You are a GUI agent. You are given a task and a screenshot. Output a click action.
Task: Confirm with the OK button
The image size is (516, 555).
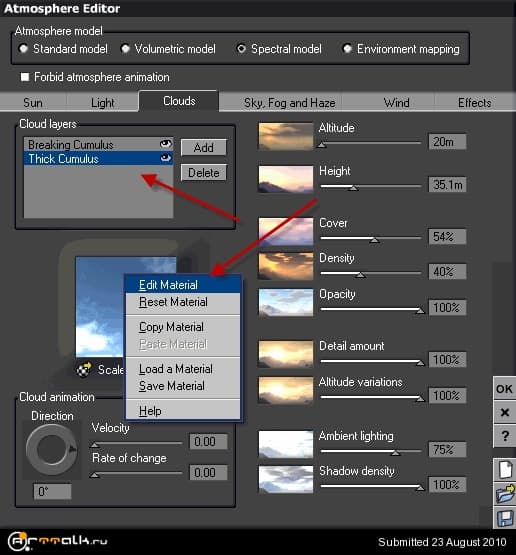[505, 389]
